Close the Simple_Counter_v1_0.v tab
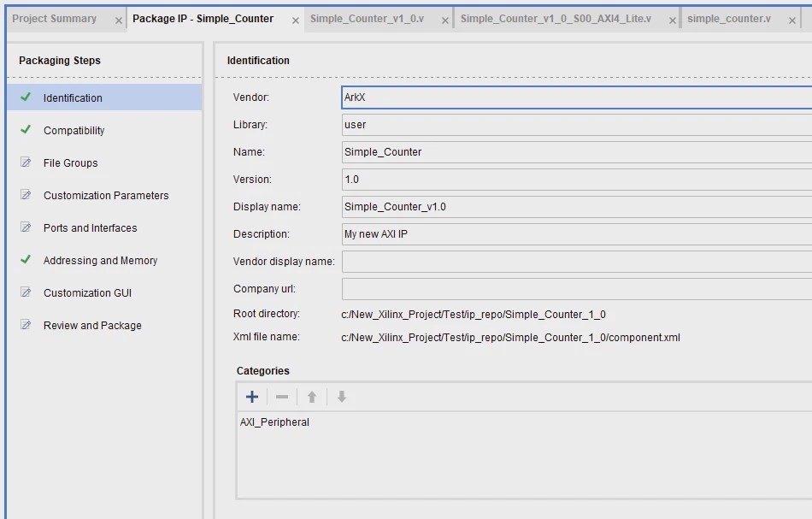 coord(444,21)
